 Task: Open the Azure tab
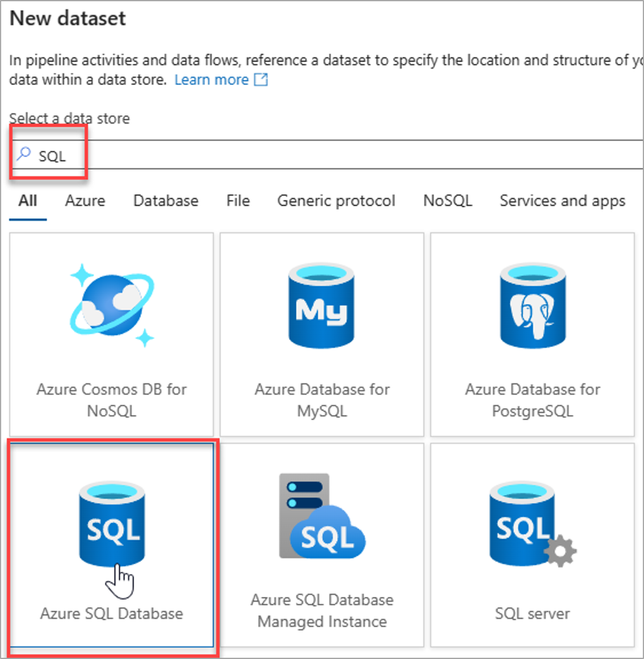(x=85, y=201)
